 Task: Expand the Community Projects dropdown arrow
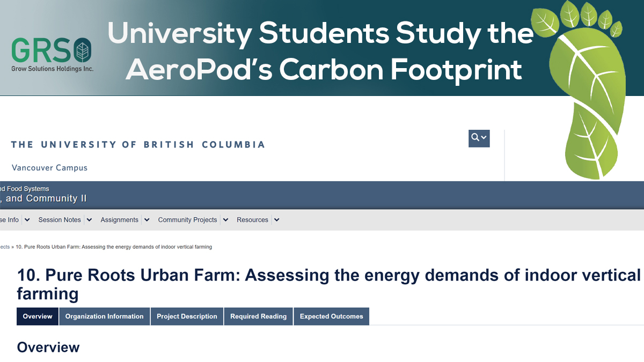click(x=225, y=220)
